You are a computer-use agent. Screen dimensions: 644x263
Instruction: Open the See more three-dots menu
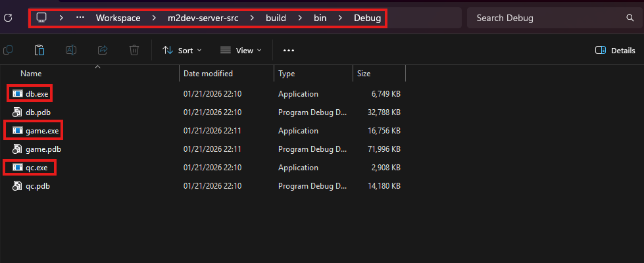point(289,50)
